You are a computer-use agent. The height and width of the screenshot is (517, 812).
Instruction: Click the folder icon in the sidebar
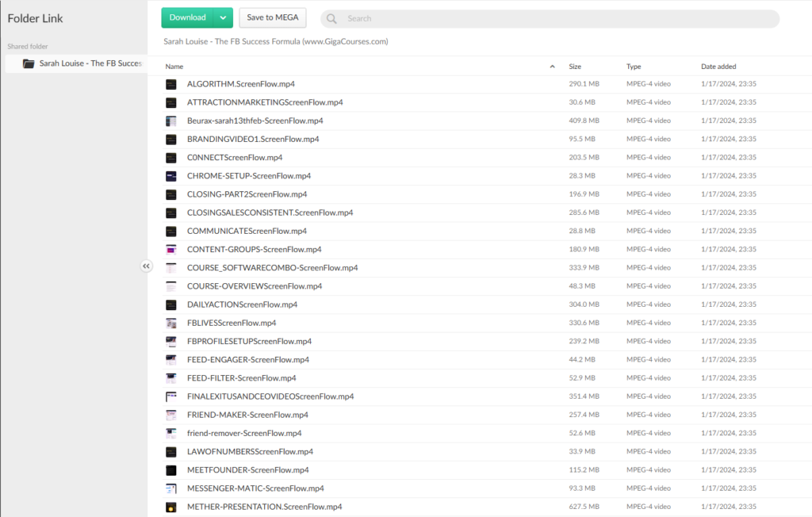pos(29,63)
